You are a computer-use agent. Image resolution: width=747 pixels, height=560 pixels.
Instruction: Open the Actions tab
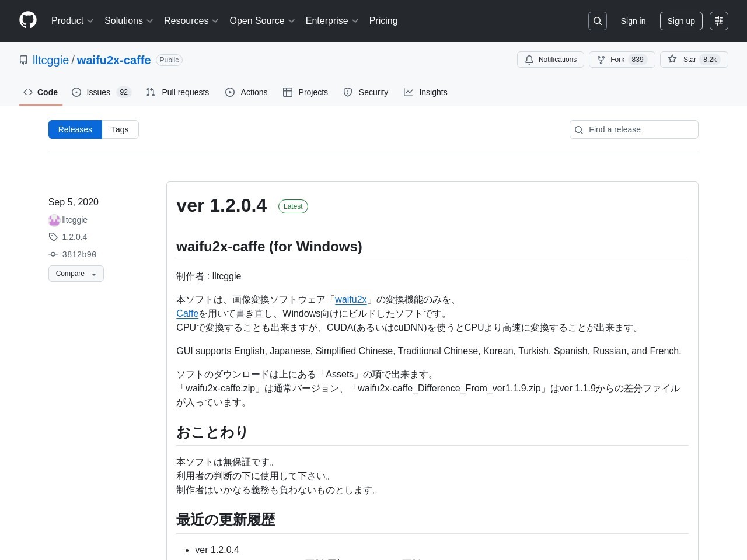point(246,92)
